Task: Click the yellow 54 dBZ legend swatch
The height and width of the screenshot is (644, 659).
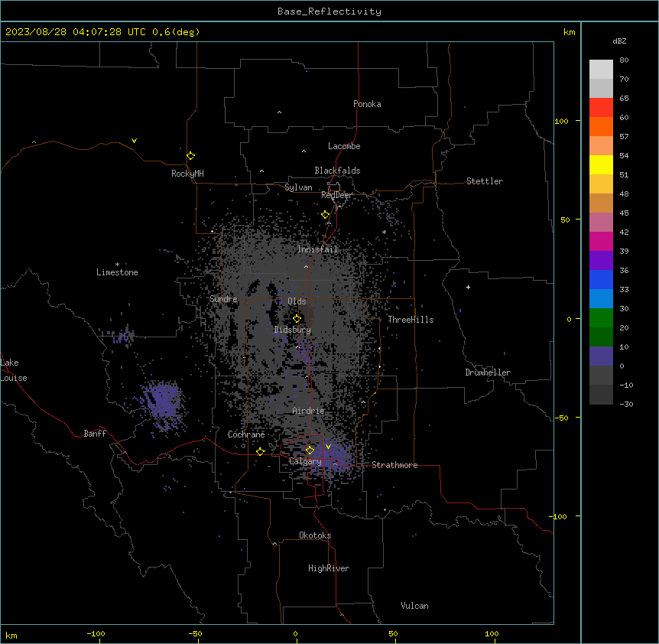Action: click(x=601, y=164)
